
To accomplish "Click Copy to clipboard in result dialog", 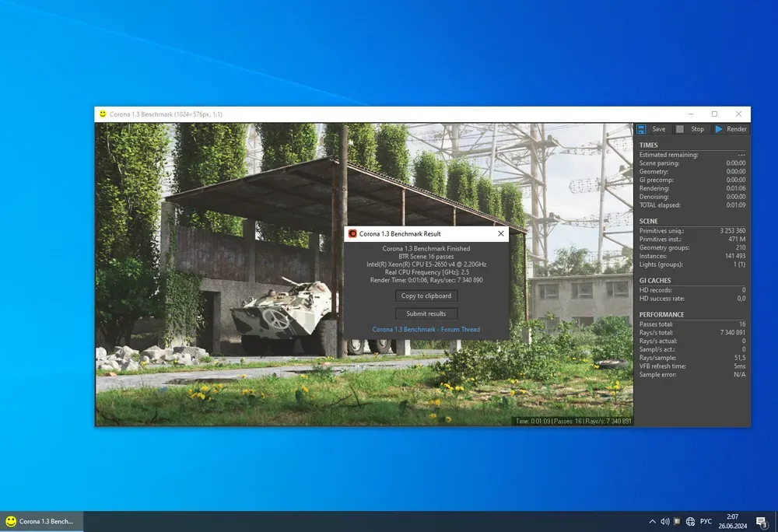I will pos(426,296).
